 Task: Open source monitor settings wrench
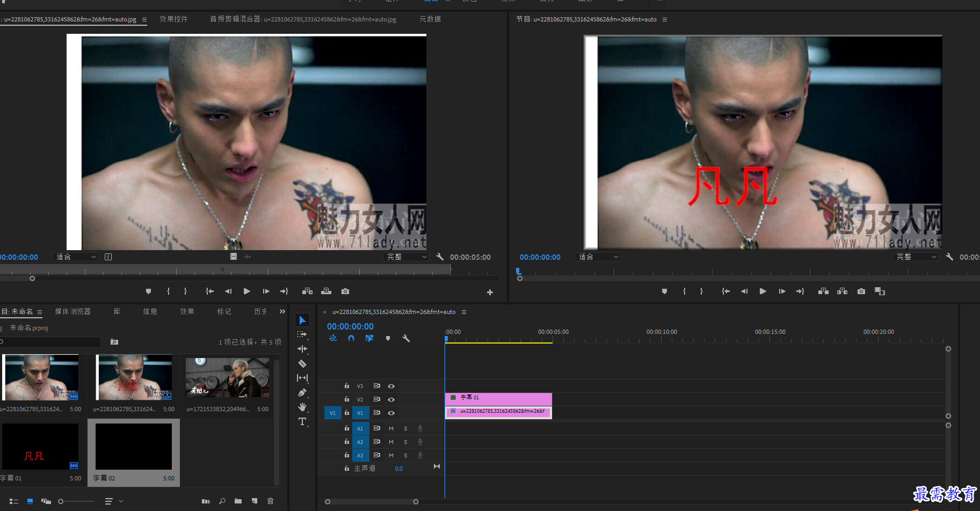coord(440,257)
